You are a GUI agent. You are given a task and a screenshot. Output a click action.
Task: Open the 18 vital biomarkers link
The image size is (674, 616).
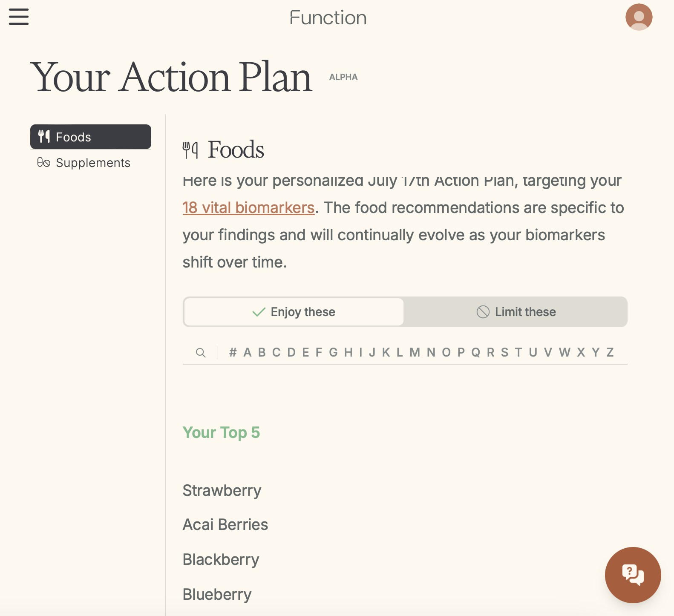(x=248, y=208)
